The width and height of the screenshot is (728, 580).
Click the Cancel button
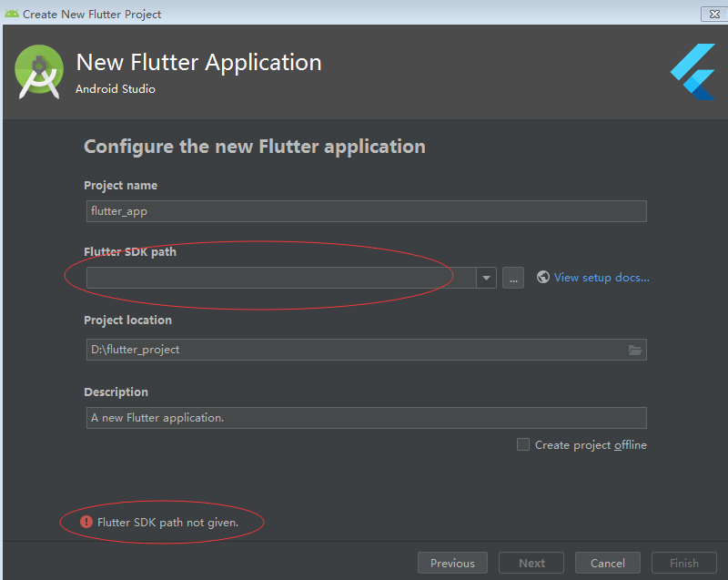click(607, 563)
